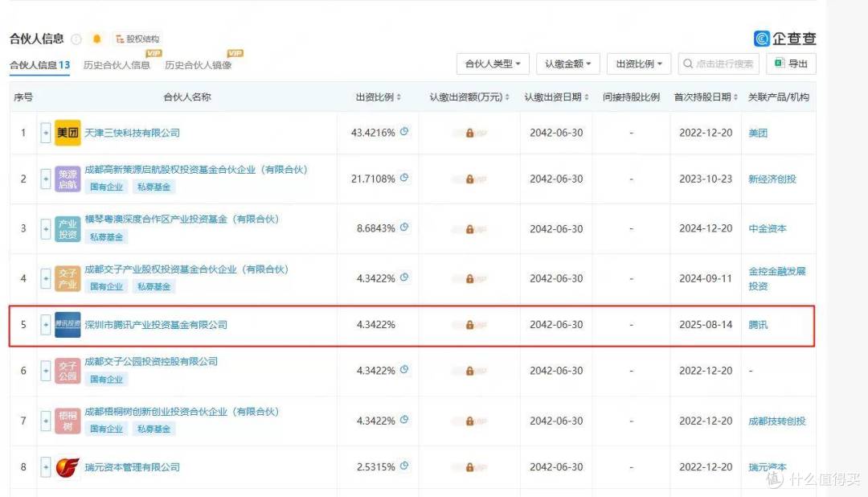Open the 合伙人类型 dropdown filter
This screenshot has height=497, width=868.
point(493,64)
